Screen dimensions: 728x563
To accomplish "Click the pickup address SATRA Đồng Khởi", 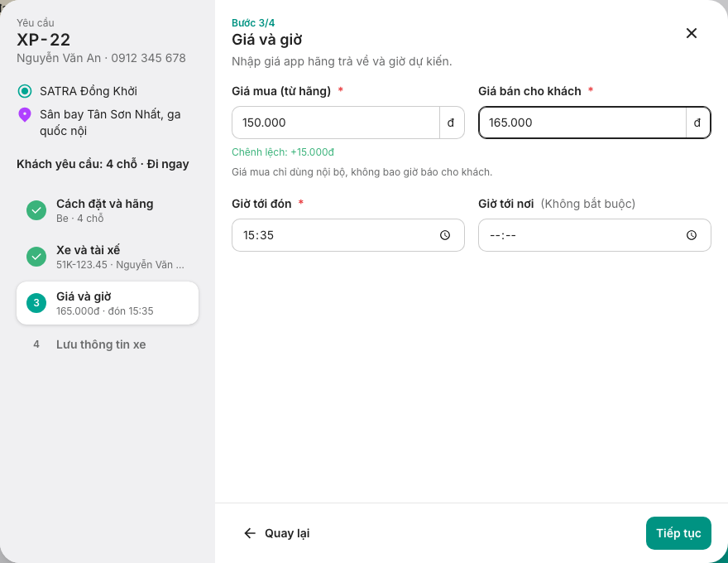I will (89, 91).
